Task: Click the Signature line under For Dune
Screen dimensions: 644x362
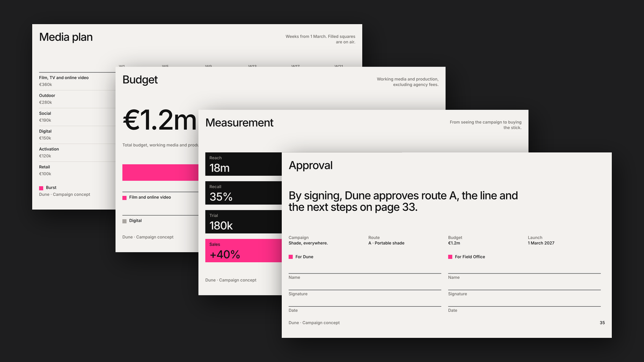Action: click(x=365, y=290)
